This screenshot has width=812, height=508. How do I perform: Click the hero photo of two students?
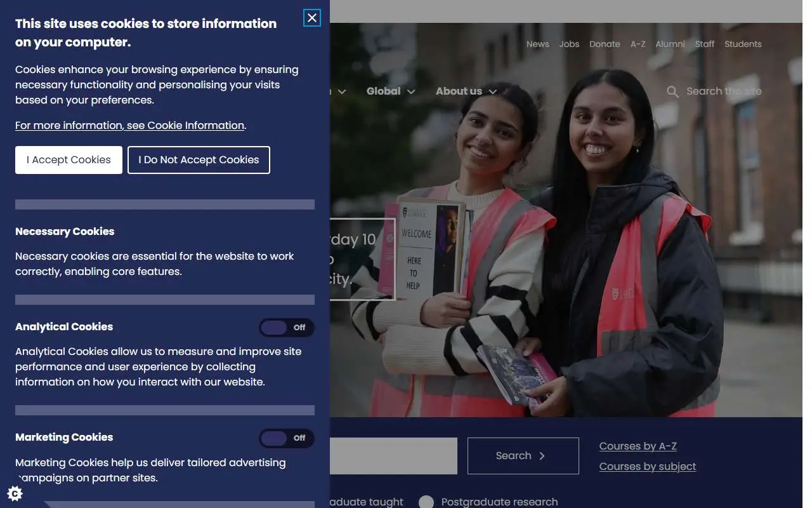coord(566,220)
